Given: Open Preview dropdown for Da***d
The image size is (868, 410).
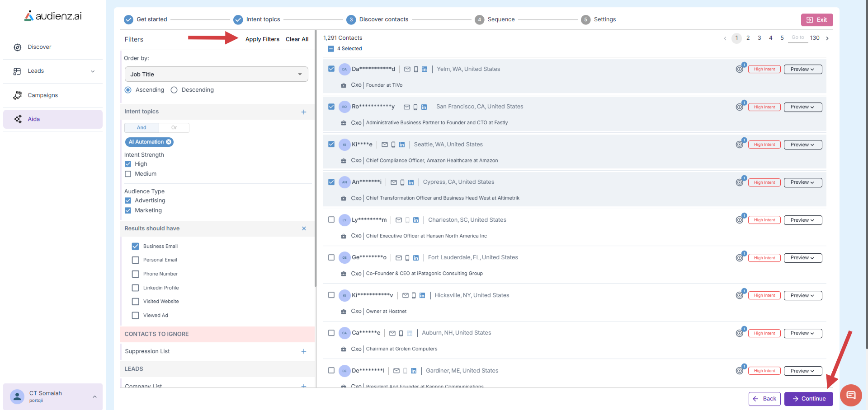Looking at the screenshot, I should (803, 69).
